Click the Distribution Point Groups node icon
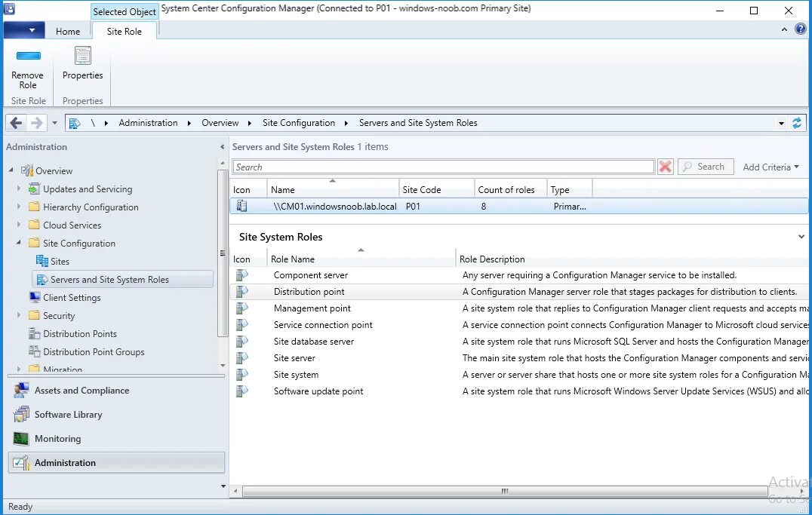The width and height of the screenshot is (812, 515). click(x=34, y=351)
